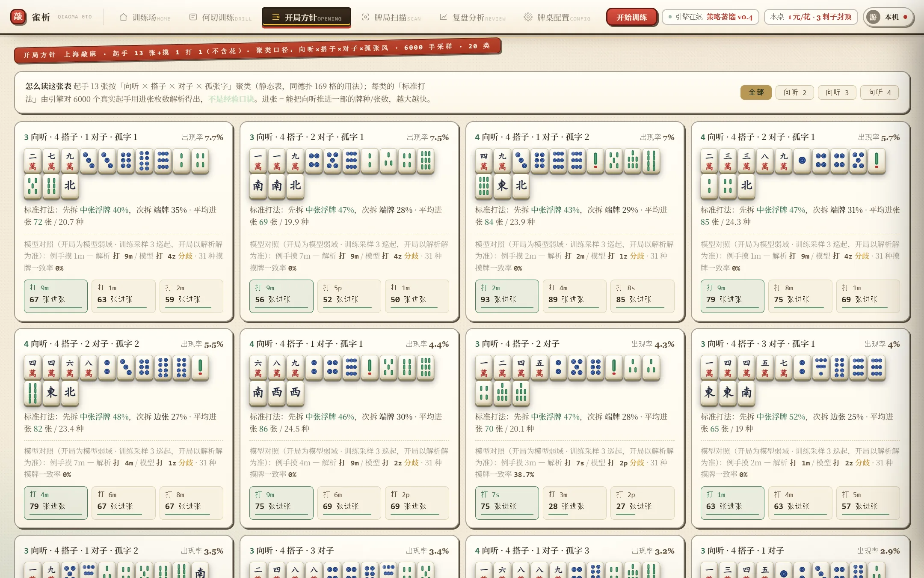The height and width of the screenshot is (578, 924).
Task: Select the 开局方针 opening tab
Action: 306,18
